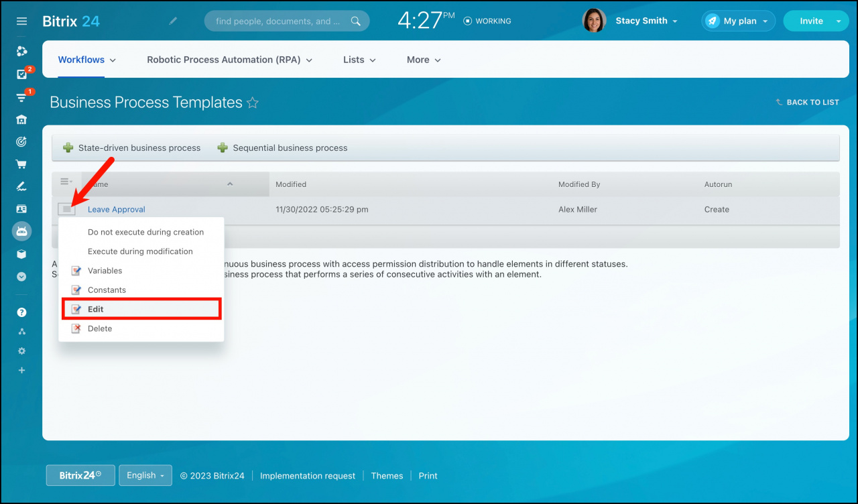Click the Bitrix24 footer logo button
This screenshot has width=858, height=504.
pyautogui.click(x=80, y=475)
